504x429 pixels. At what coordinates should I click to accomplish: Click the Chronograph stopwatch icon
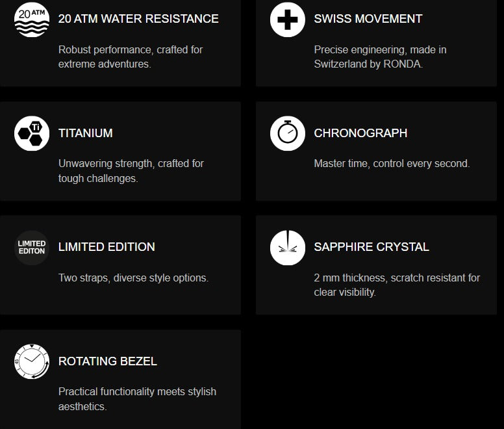287,133
